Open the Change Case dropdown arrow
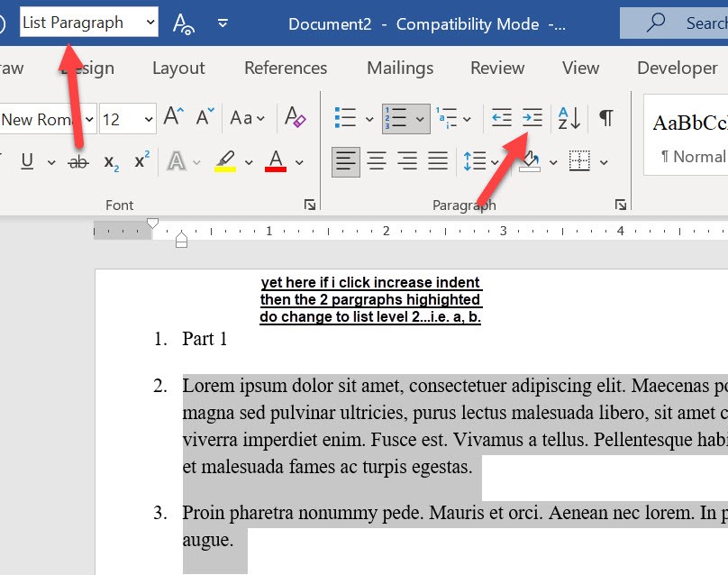Screen dimensions: 728x575 click(261, 119)
